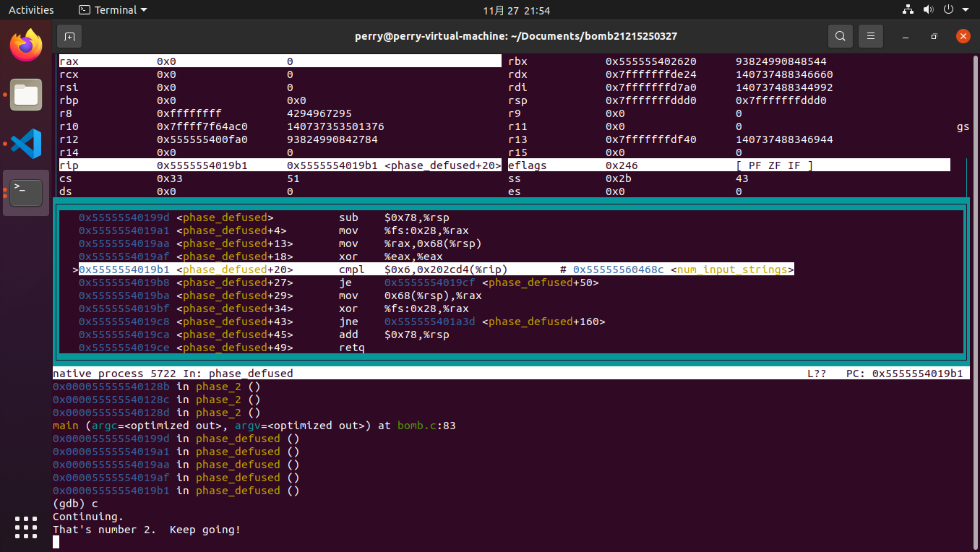Screen dimensions: 980x552
Task: Select Terminal icon in the dock
Action: [x=26, y=192]
